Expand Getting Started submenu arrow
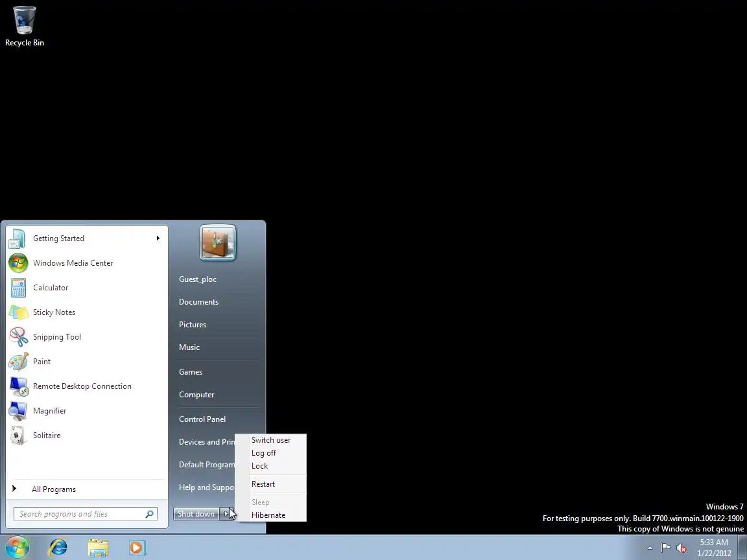 point(158,238)
